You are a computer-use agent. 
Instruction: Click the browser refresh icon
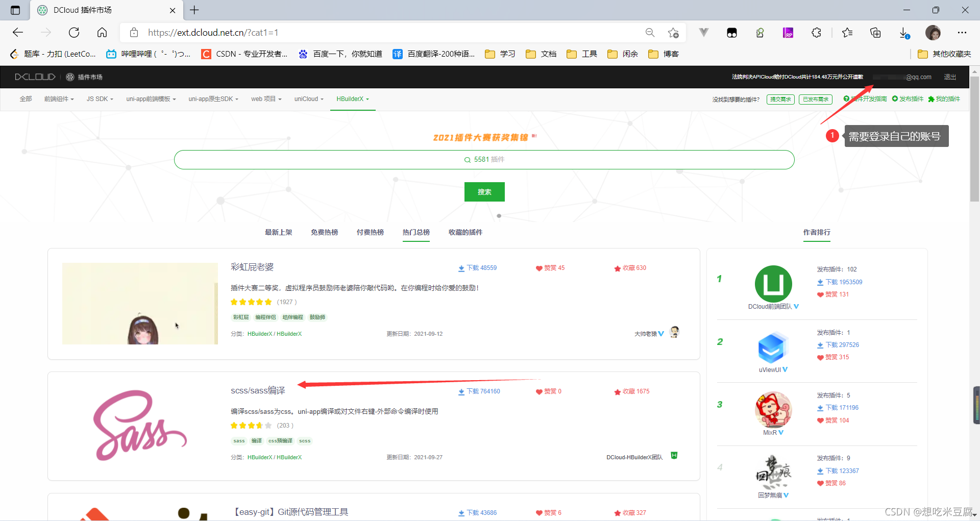click(x=74, y=32)
